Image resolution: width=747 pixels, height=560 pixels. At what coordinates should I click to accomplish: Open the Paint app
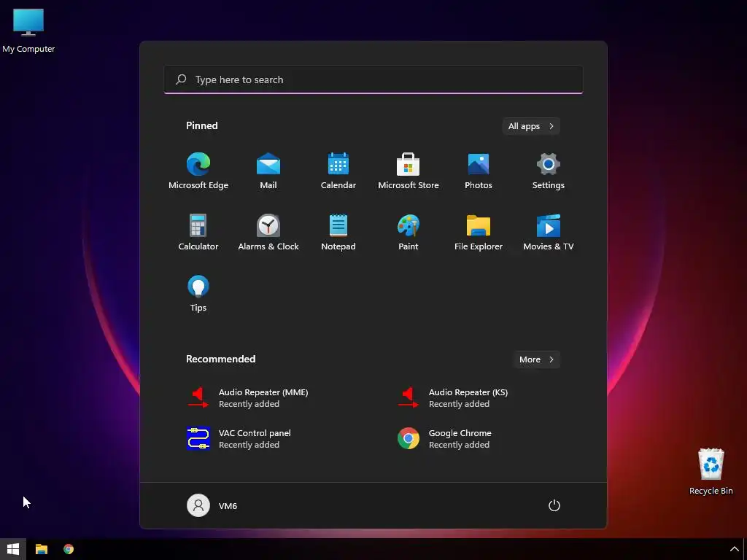[x=409, y=233]
